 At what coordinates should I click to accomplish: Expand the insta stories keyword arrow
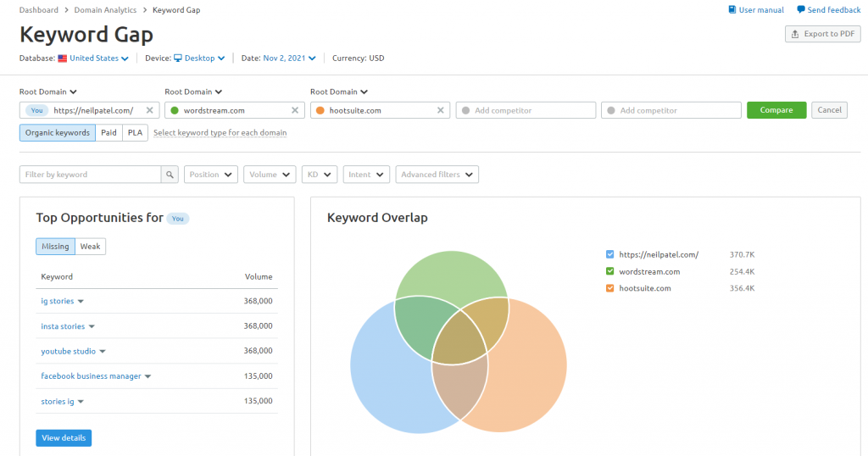coord(92,326)
